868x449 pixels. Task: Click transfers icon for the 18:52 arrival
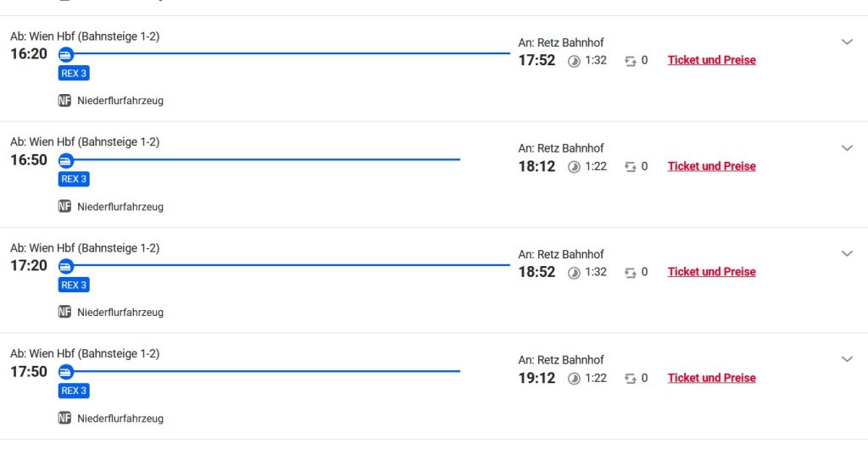point(630,273)
